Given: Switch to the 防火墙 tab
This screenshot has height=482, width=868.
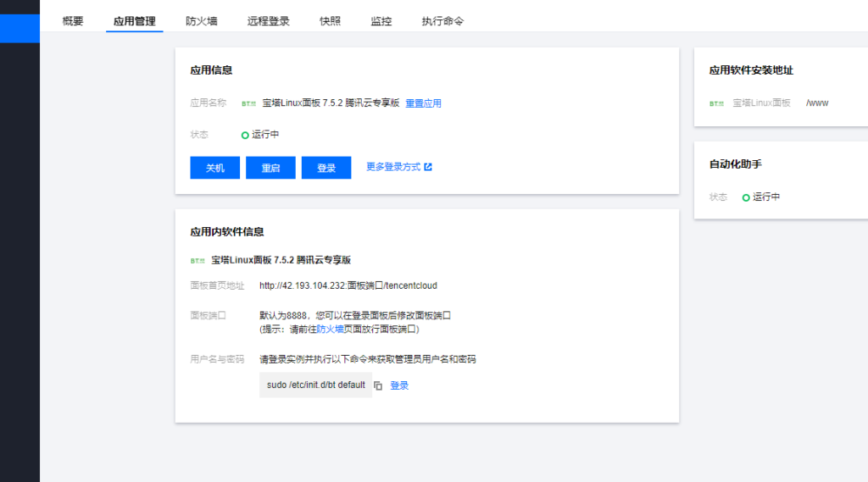Looking at the screenshot, I should point(202,21).
